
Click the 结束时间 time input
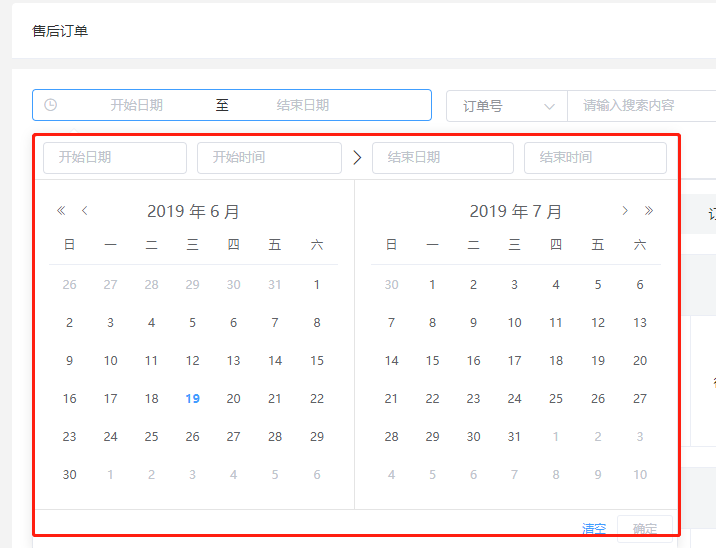pyautogui.click(x=594, y=157)
